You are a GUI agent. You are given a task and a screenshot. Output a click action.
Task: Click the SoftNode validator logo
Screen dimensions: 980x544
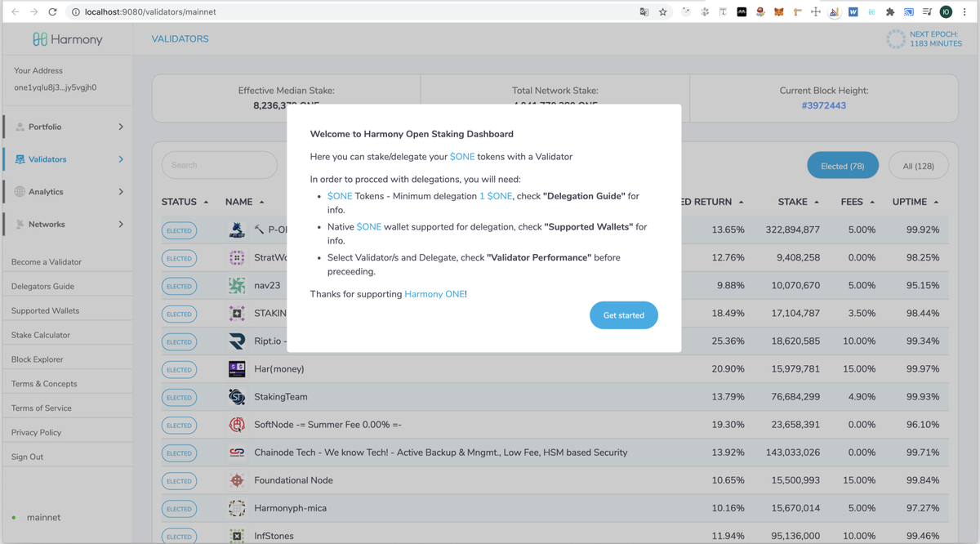click(237, 425)
